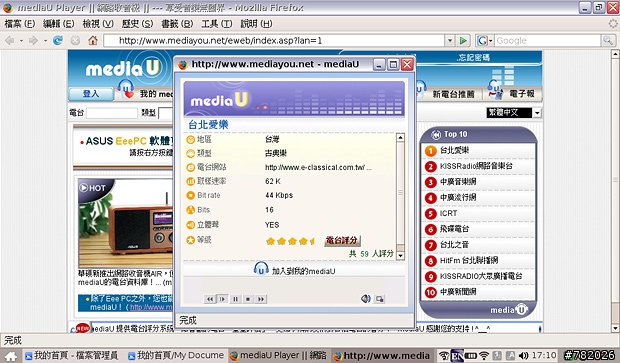Image resolution: width=620 pixels, height=363 pixels.
Task: Select 飛碟電台 in the Top 10 list
Action: 454,229
